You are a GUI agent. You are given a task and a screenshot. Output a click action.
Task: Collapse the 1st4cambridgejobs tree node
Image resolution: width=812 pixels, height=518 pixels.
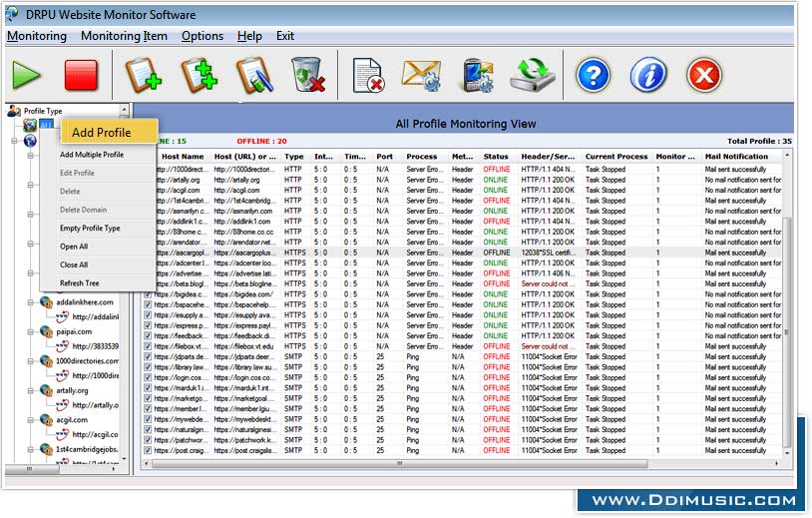[x=30, y=449]
